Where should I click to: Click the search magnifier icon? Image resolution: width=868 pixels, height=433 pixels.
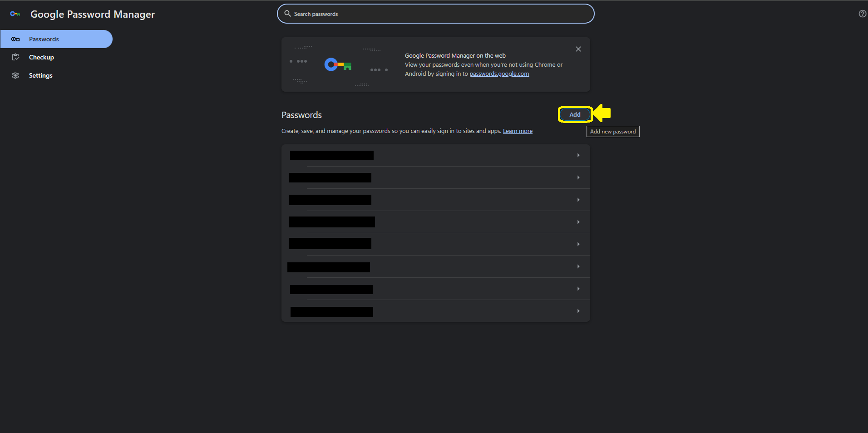point(287,14)
